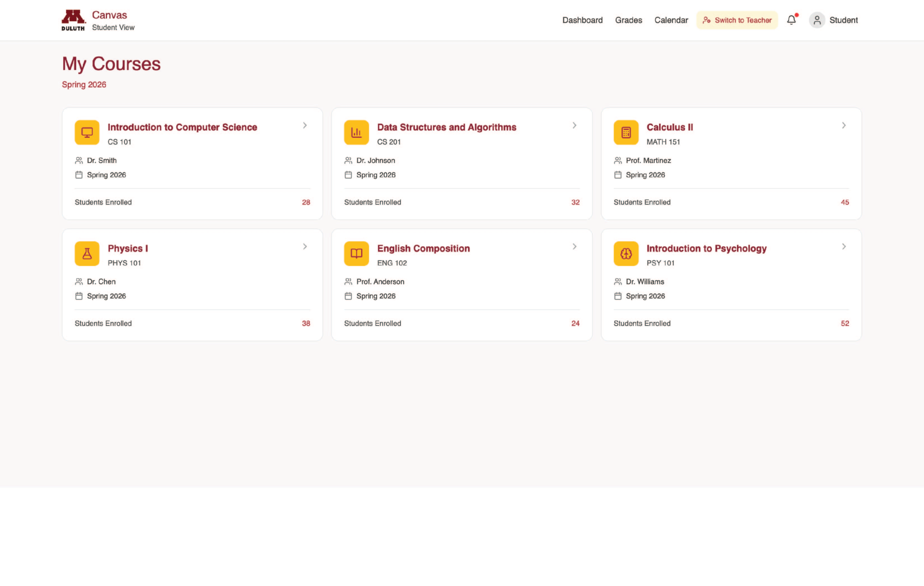Expand the English Composition card chevron
924x586 pixels.
574,246
